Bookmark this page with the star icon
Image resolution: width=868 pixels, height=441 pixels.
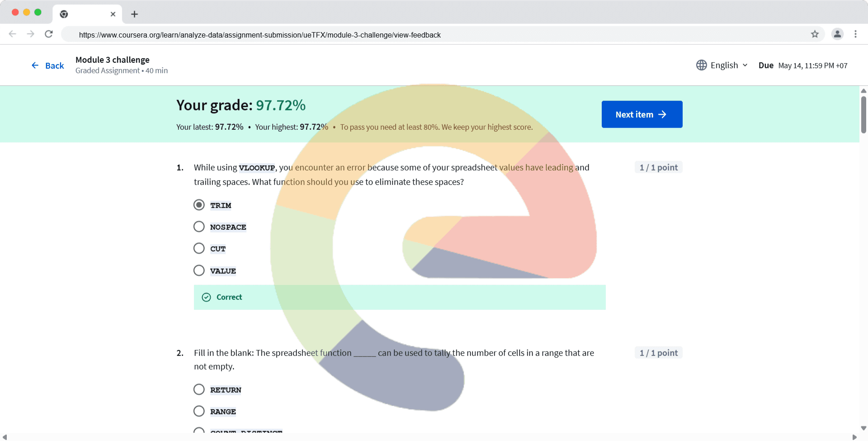(x=815, y=34)
